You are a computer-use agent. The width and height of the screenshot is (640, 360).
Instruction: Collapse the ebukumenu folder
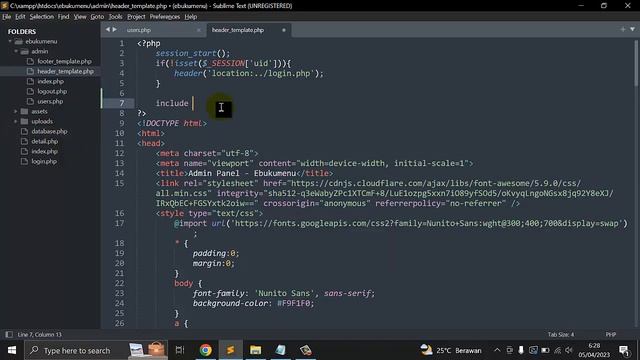10,41
